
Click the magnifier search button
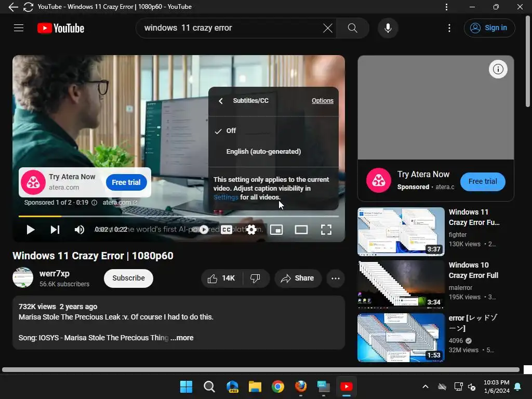click(353, 28)
